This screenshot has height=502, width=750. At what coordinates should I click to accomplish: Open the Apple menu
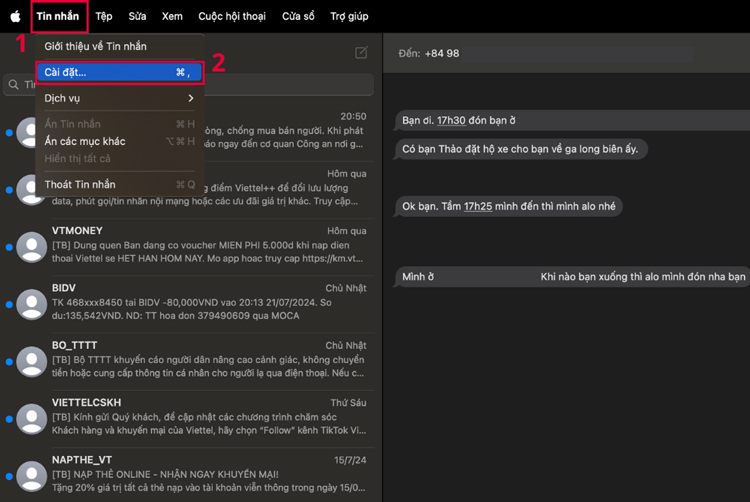coord(15,16)
